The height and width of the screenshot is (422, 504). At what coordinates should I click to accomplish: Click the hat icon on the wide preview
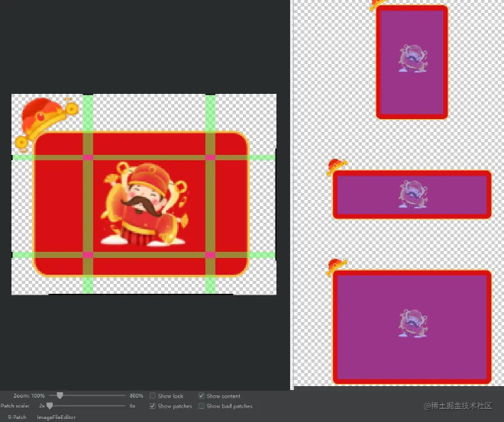(x=336, y=167)
